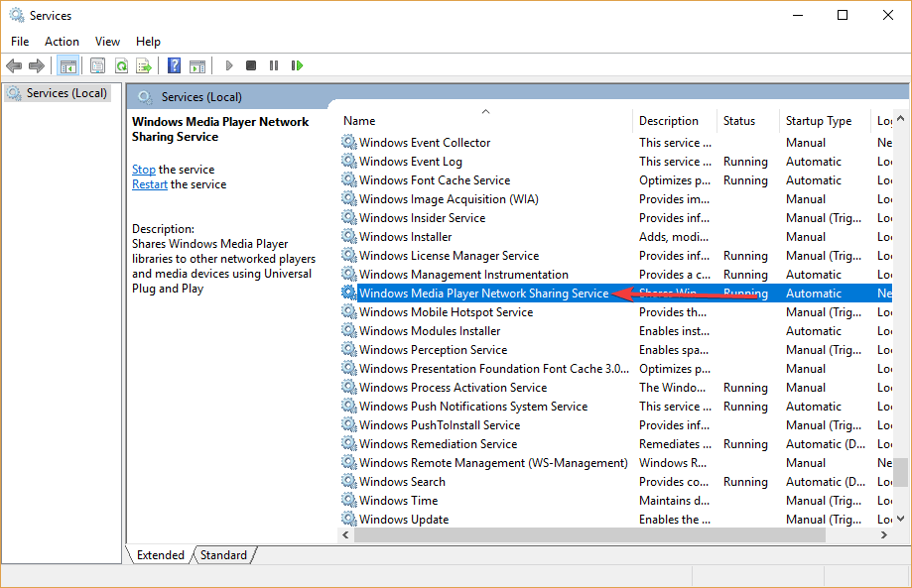
Task: Click the Export List toolbar icon
Action: click(144, 65)
